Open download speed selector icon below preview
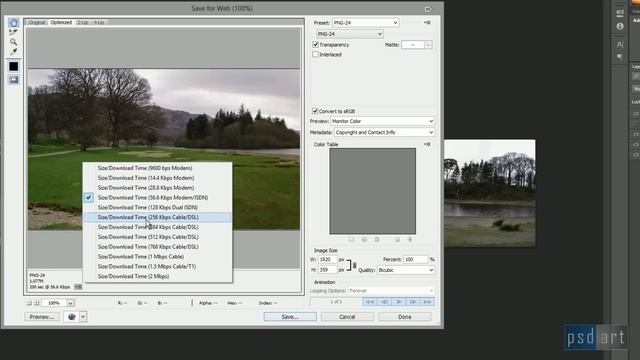The image size is (640, 360). coord(78,287)
